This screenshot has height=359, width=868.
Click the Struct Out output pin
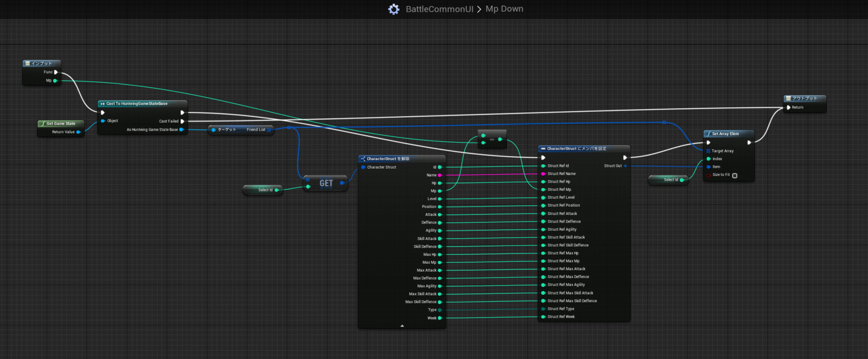tap(625, 166)
